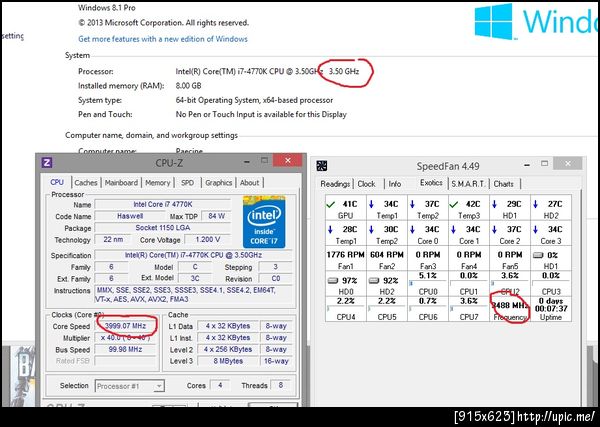
Task: Go to the SPD tab in CPU-Z
Action: click(x=188, y=183)
